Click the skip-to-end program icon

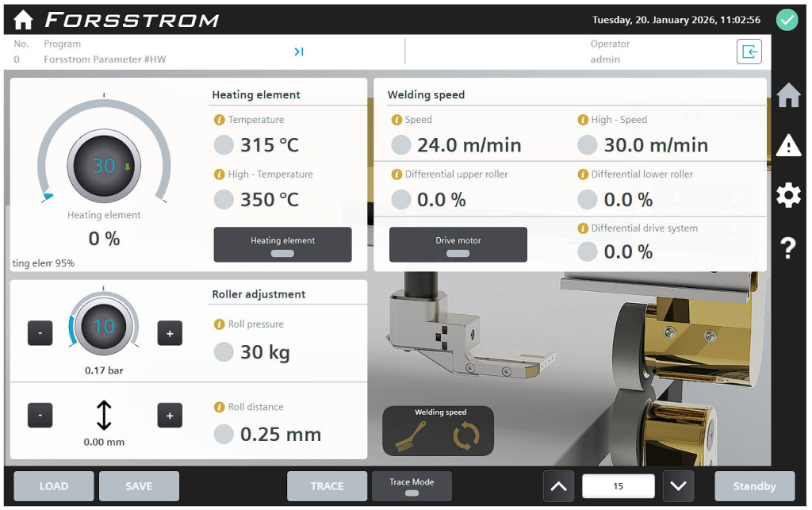tap(299, 52)
